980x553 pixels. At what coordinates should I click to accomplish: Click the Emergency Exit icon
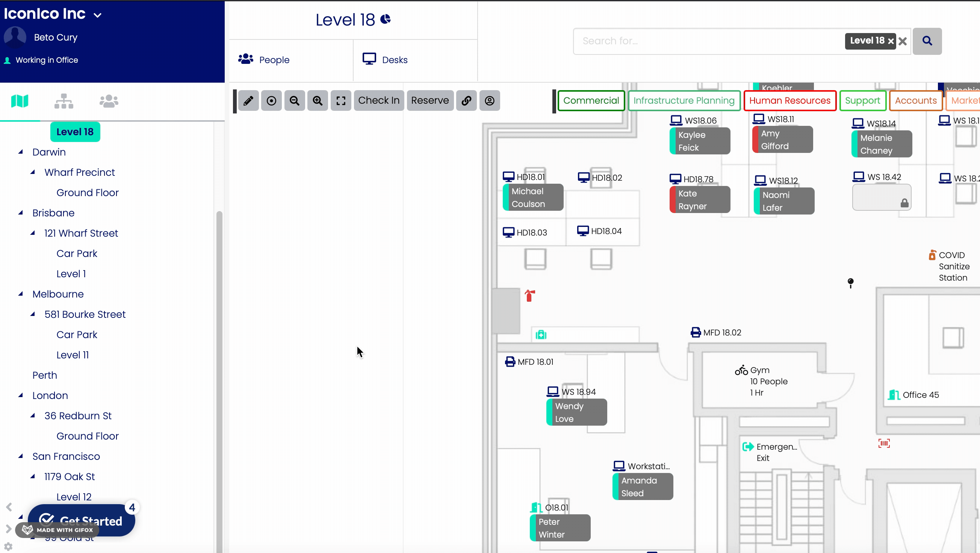click(748, 447)
